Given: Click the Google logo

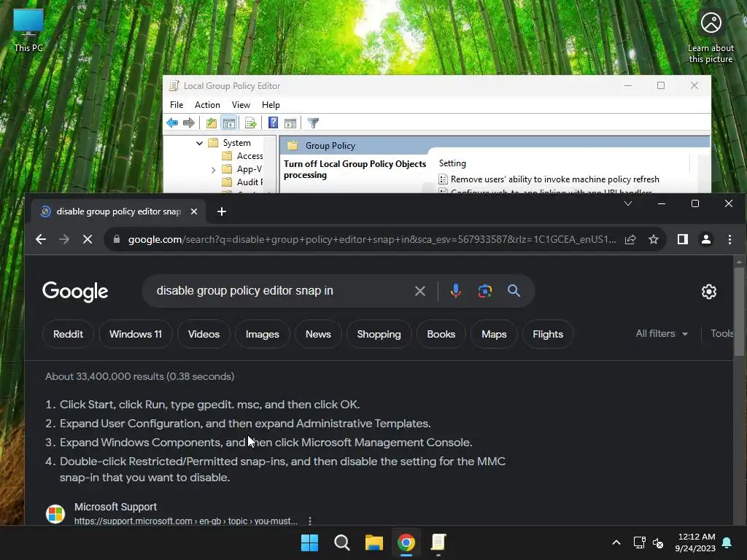Looking at the screenshot, I should pyautogui.click(x=75, y=292).
